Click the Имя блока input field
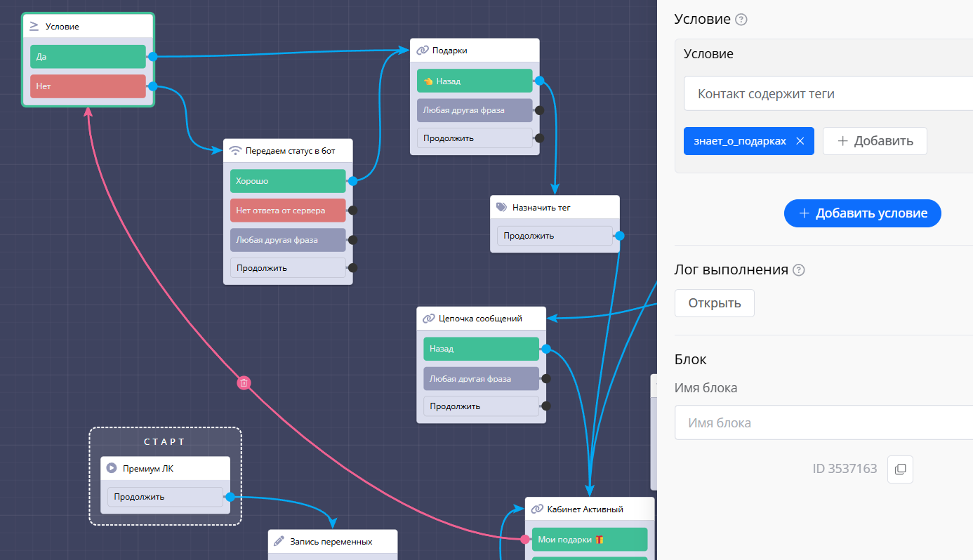The height and width of the screenshot is (560, 973). 823,423
